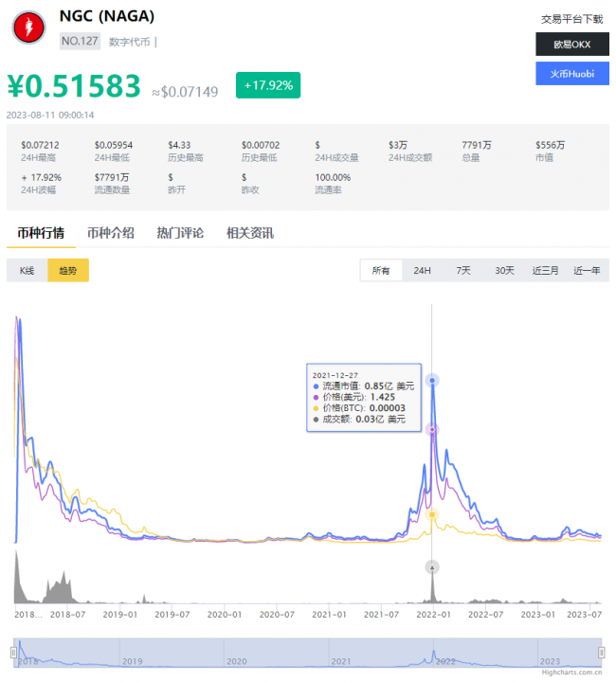616x682 pixels.
Task: Click the $556万 市值 value
Action: click(x=551, y=145)
